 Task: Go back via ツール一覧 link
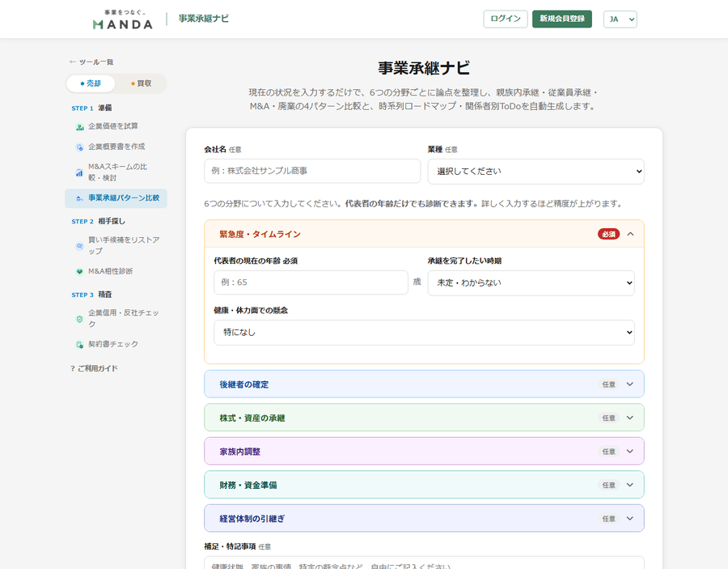point(91,62)
